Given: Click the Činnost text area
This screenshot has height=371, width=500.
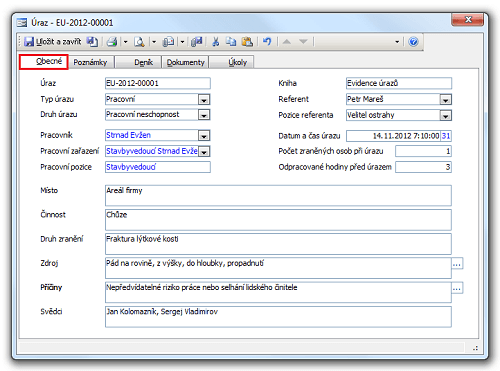Looking at the screenshot, I should coord(278,220).
